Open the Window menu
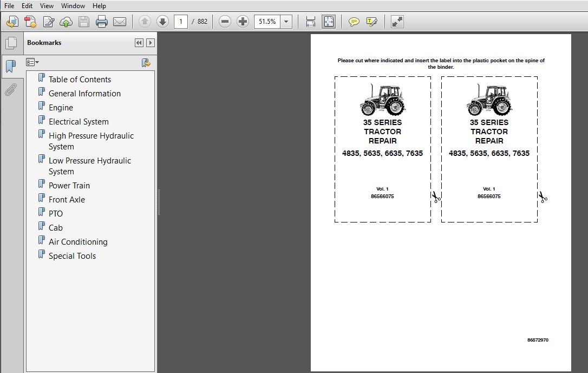The image size is (588, 373). (x=73, y=5)
